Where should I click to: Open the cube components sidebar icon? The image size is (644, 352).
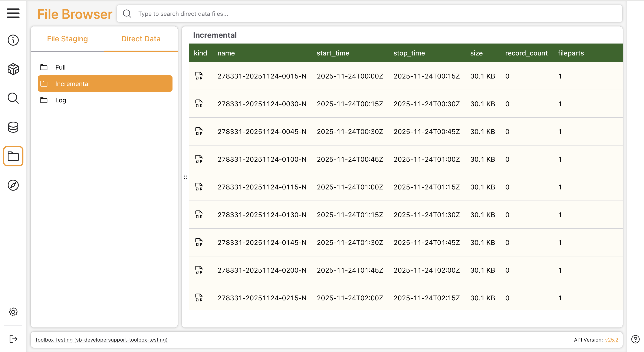click(x=13, y=69)
